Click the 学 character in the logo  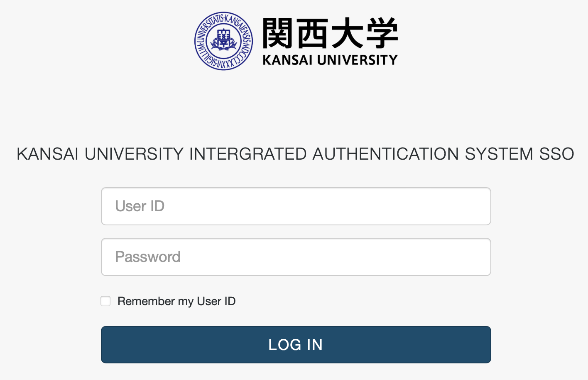pyautogui.click(x=382, y=33)
